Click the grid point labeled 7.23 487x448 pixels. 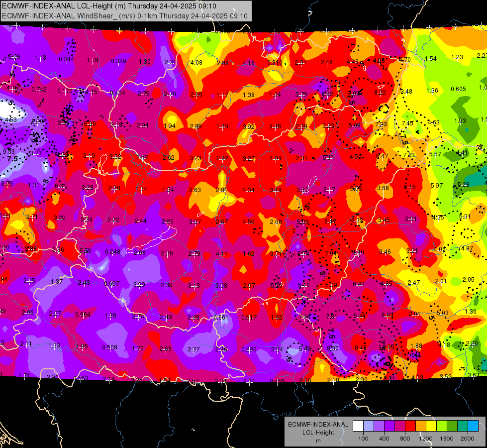[381, 124]
